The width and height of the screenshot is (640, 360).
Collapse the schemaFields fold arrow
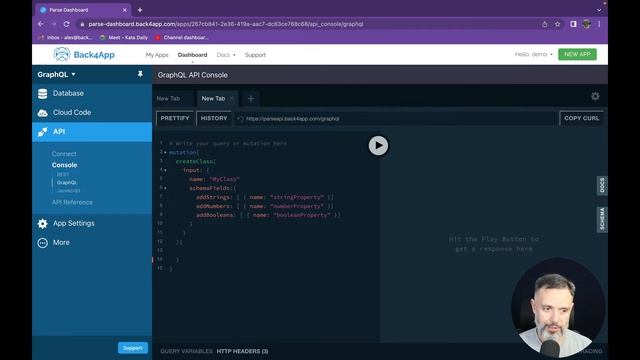coord(165,188)
